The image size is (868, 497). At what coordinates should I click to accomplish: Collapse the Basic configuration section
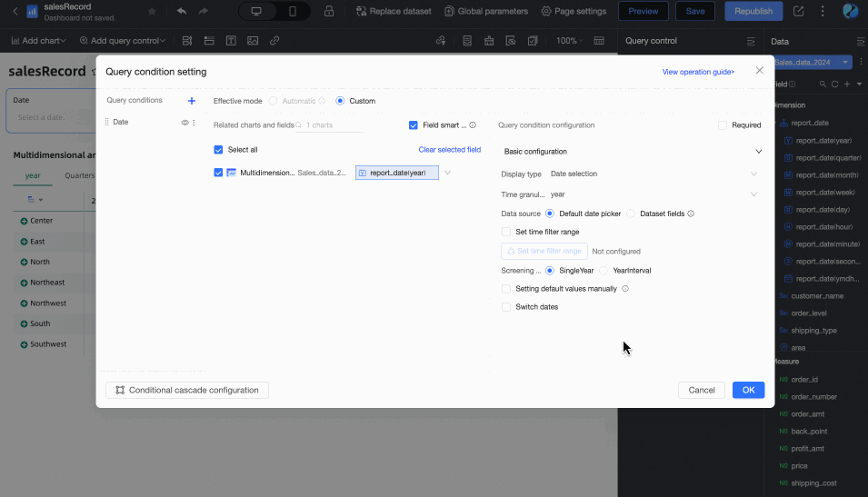point(758,152)
